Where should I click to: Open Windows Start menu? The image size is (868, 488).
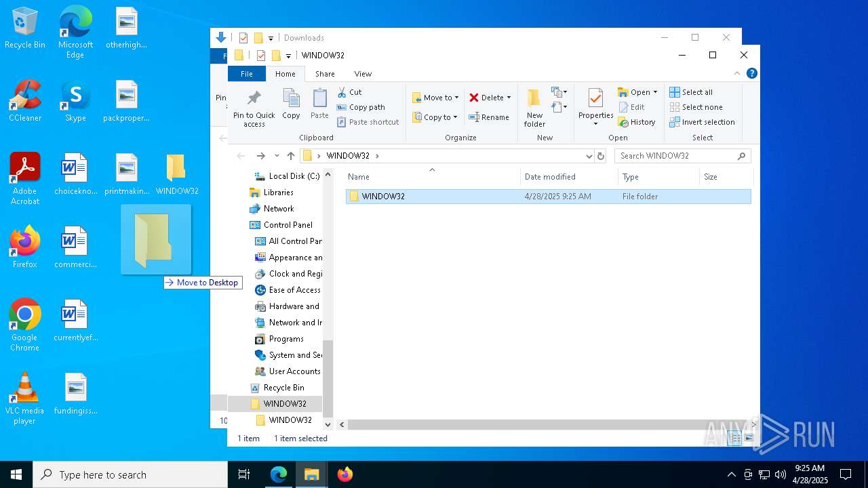(x=16, y=474)
